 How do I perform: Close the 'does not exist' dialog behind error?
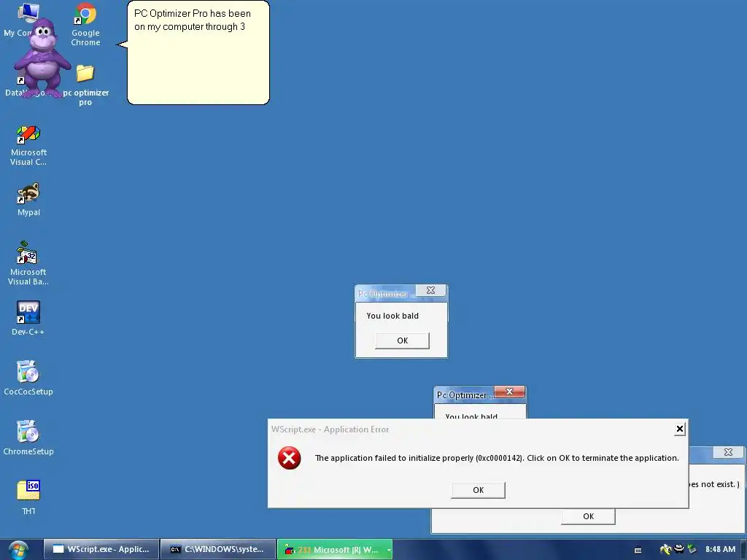click(x=728, y=452)
